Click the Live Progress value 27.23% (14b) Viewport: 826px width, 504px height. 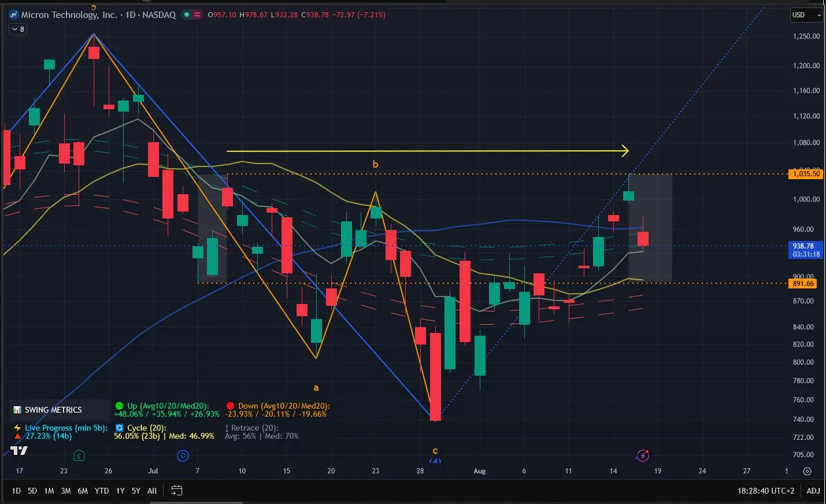point(49,436)
